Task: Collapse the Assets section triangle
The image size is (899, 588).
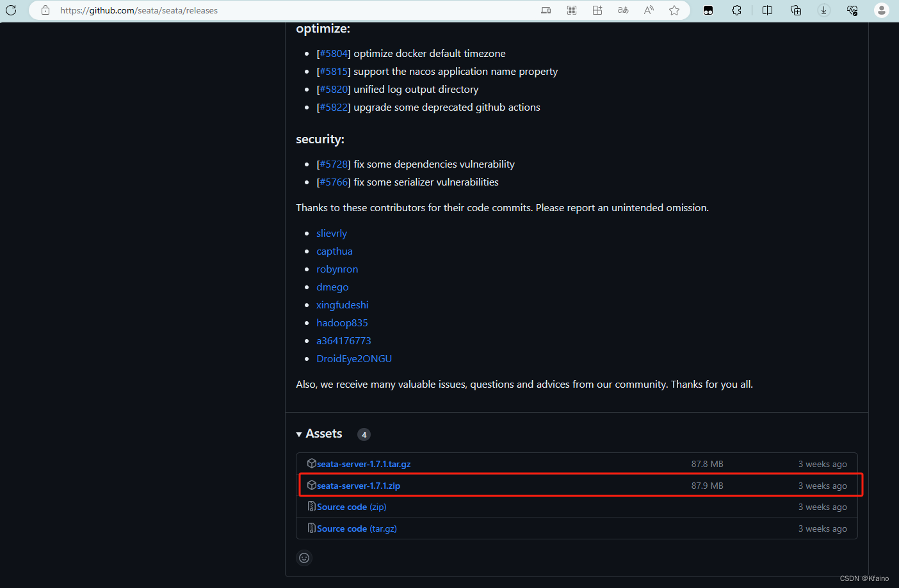Action: [x=299, y=434]
